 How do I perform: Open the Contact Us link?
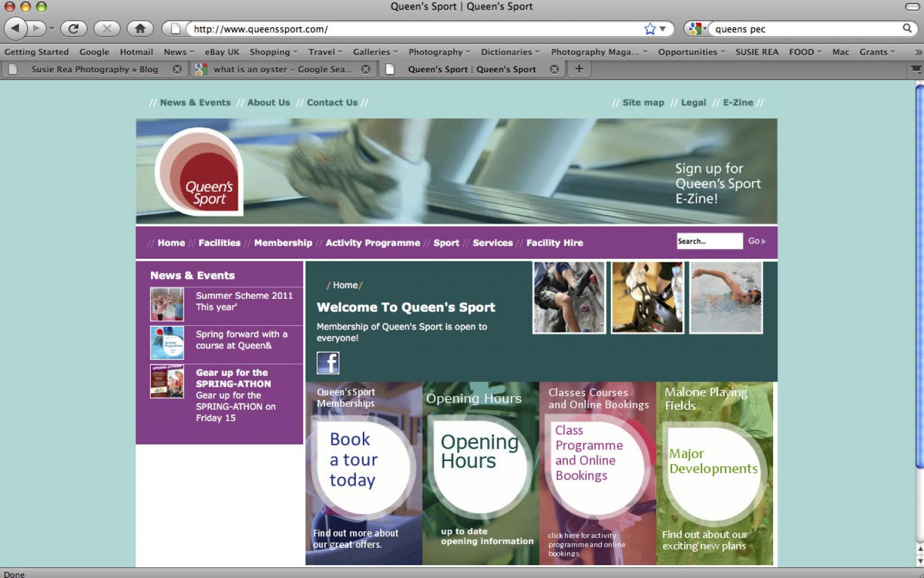(x=332, y=103)
